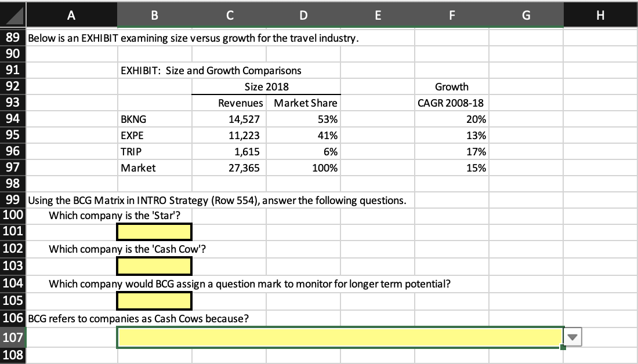Image resolution: width=638 pixels, height=364 pixels.
Task: Open the dropdown arrow for cell B107
Action: [572, 337]
